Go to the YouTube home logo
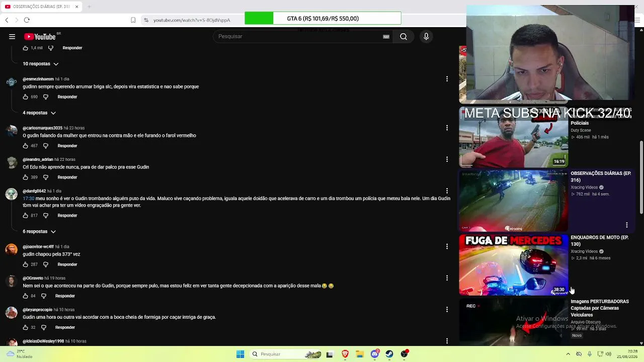644x362 pixels. point(40,36)
